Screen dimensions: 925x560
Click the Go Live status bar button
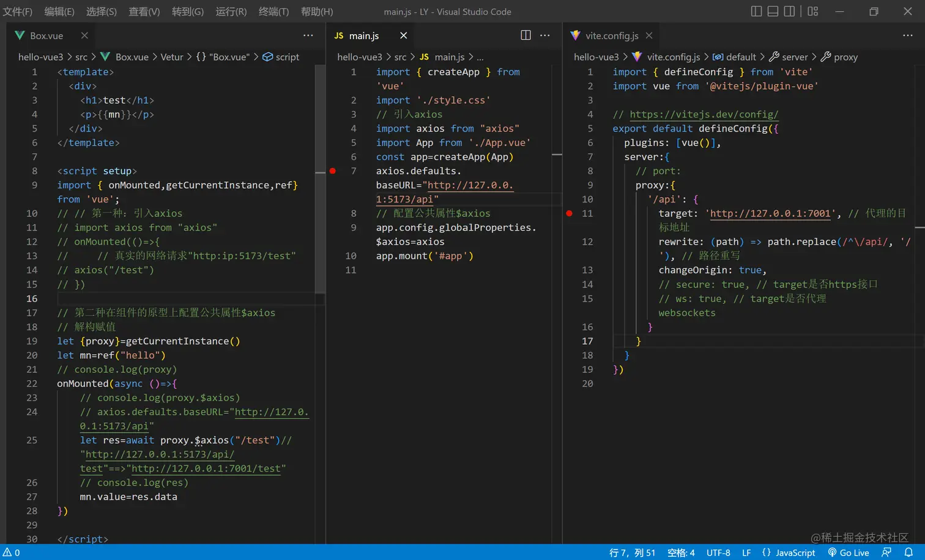click(x=849, y=553)
